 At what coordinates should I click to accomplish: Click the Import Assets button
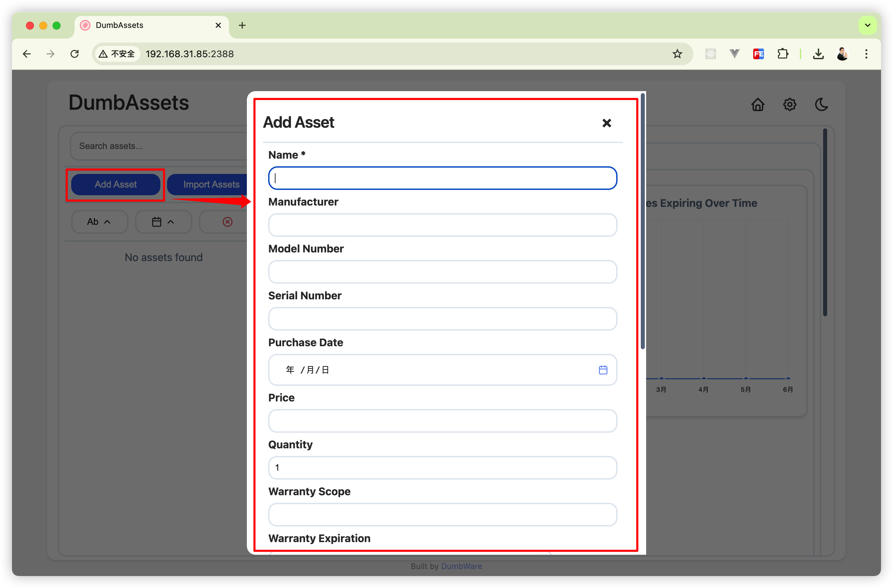[211, 184]
